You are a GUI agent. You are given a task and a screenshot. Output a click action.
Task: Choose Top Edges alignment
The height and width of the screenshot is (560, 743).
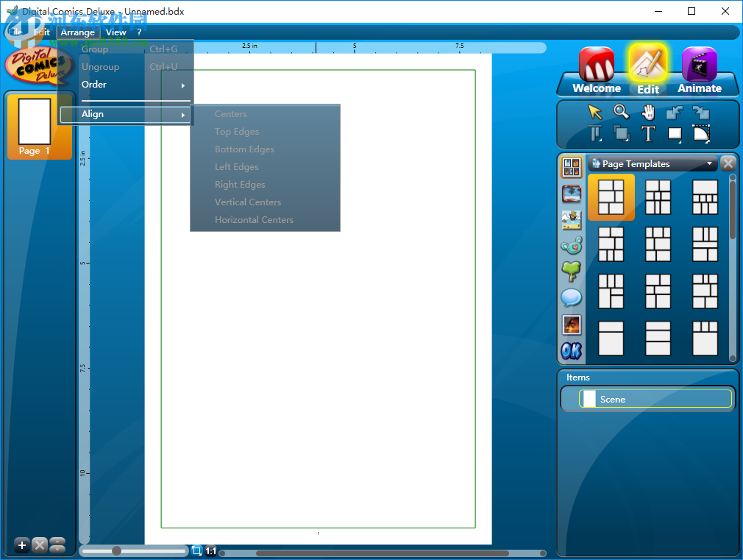[265, 131]
